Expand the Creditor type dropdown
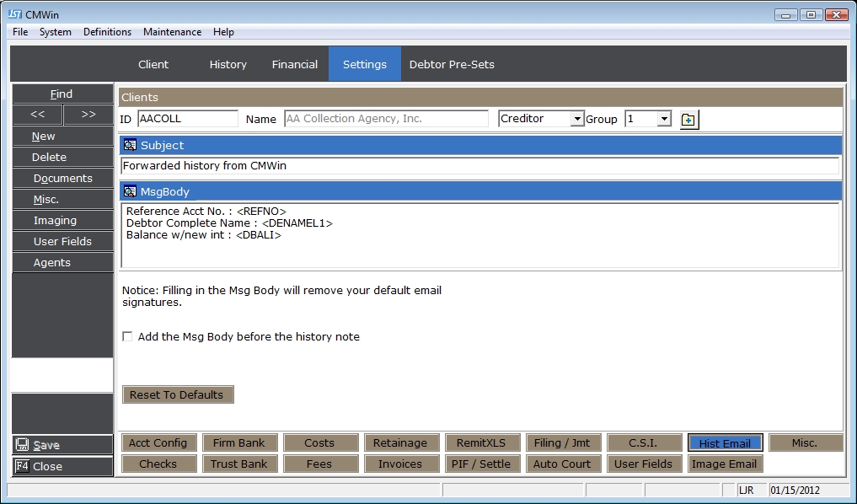The height and width of the screenshot is (504, 857). pos(577,120)
